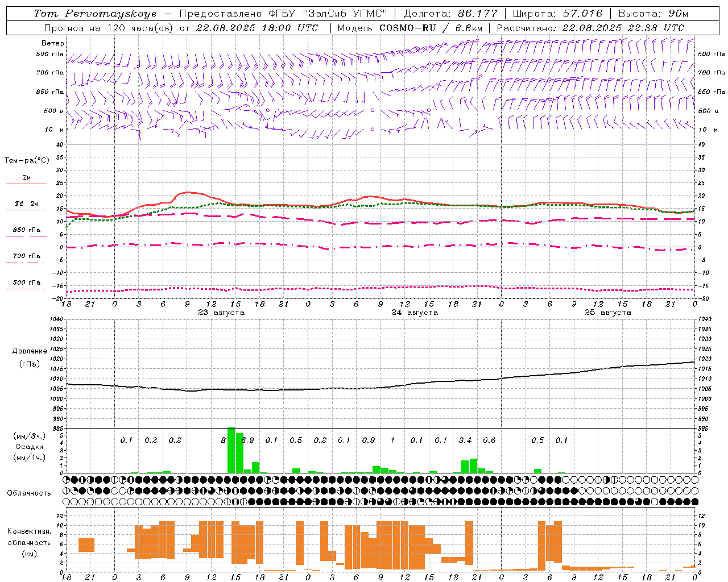Viewport: 728px width, 582px height.
Task: Click the COSMO-RU model name
Action: (407, 28)
